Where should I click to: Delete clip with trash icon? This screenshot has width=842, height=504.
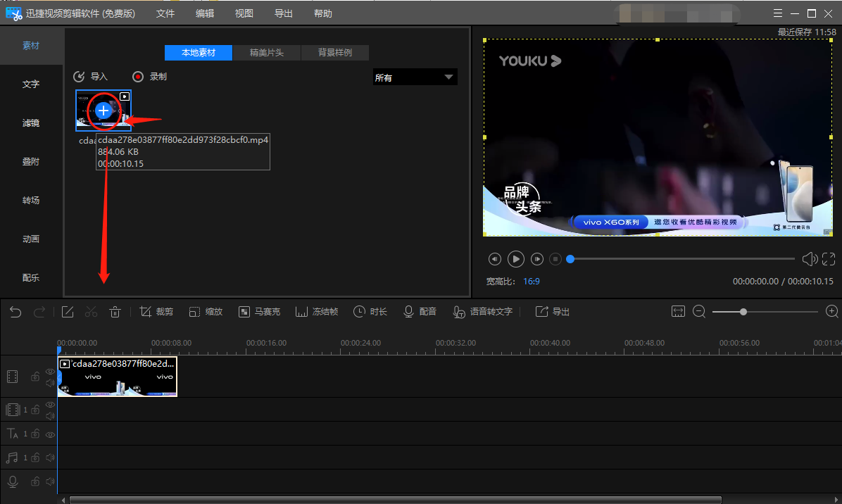point(115,312)
